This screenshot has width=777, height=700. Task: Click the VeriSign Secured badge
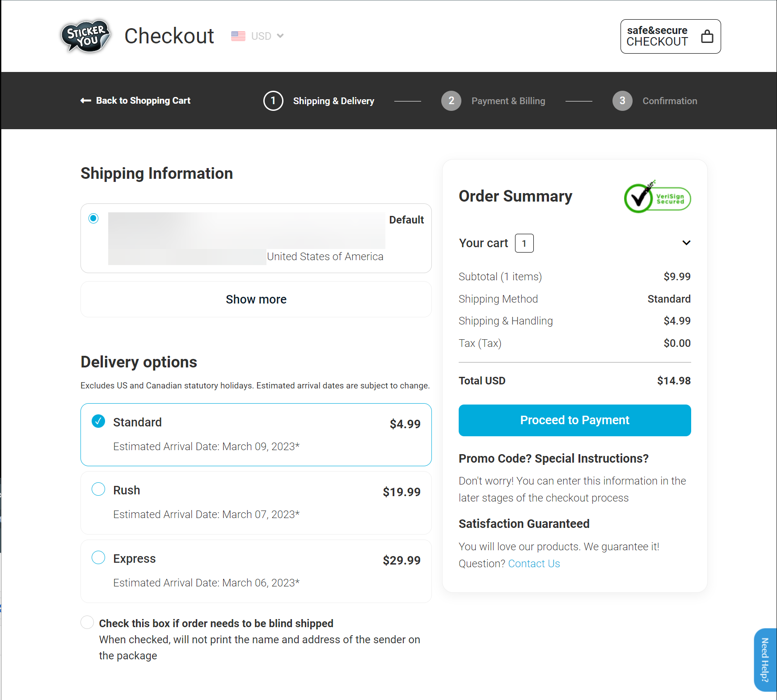(x=657, y=197)
